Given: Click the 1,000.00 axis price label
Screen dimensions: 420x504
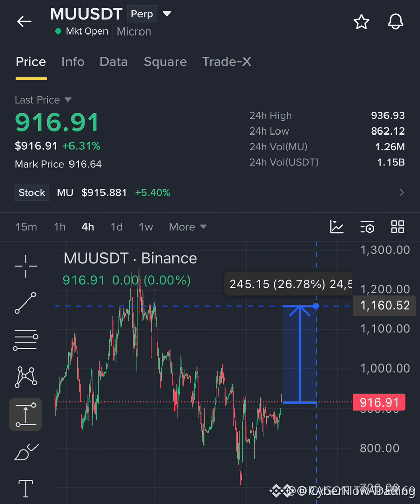Looking at the screenshot, I should pos(385,368).
